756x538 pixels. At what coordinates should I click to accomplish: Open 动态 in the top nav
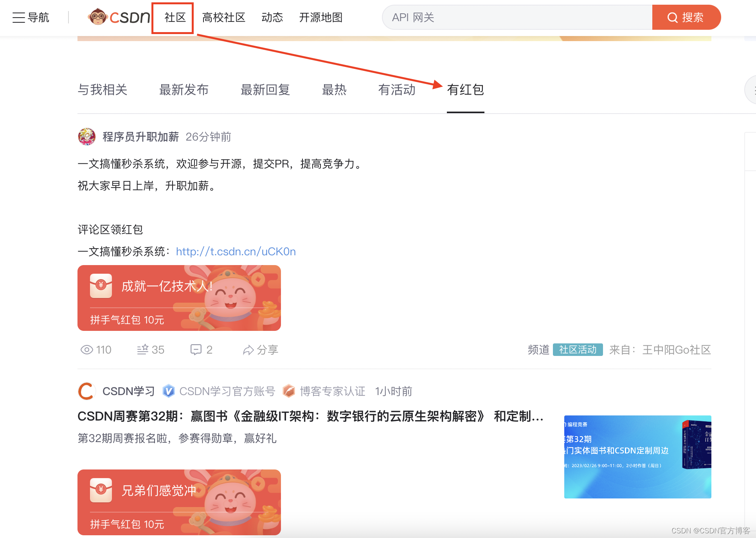pos(272,18)
